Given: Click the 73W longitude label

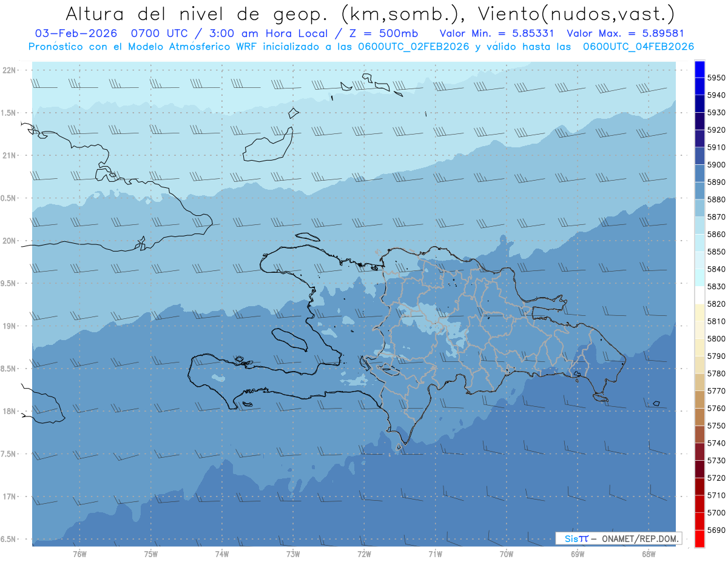Looking at the screenshot, I should point(293,554).
